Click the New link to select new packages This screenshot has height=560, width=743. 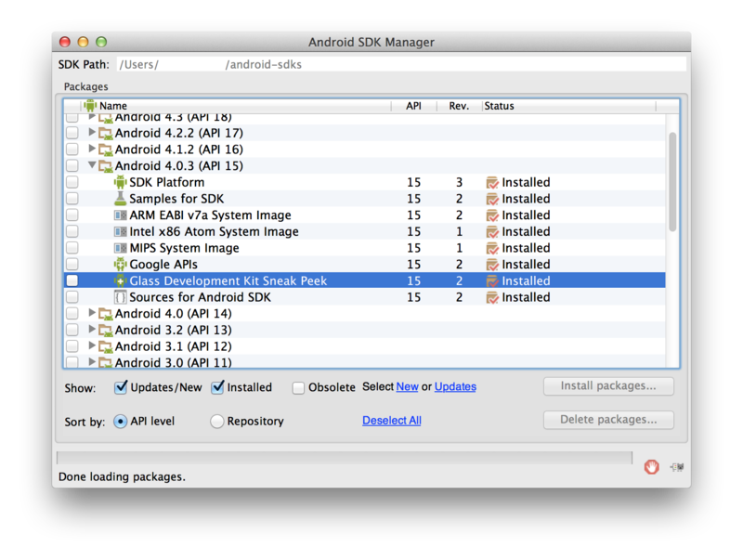[407, 387]
